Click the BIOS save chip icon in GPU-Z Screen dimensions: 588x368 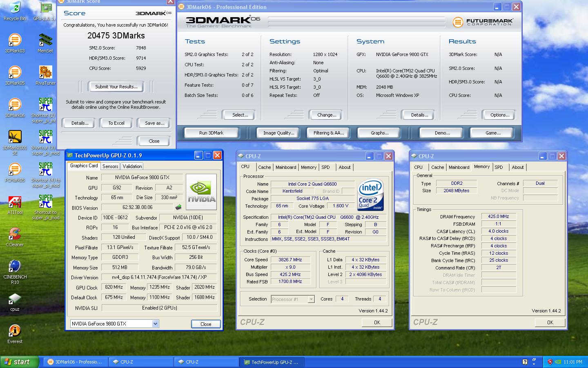point(178,207)
